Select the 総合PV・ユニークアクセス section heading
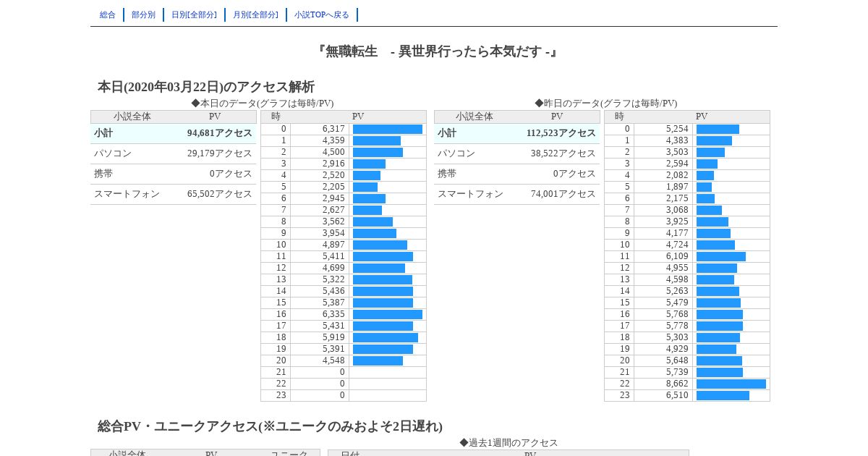Screen dimensions: 868x456 pyautogui.click(x=270, y=426)
